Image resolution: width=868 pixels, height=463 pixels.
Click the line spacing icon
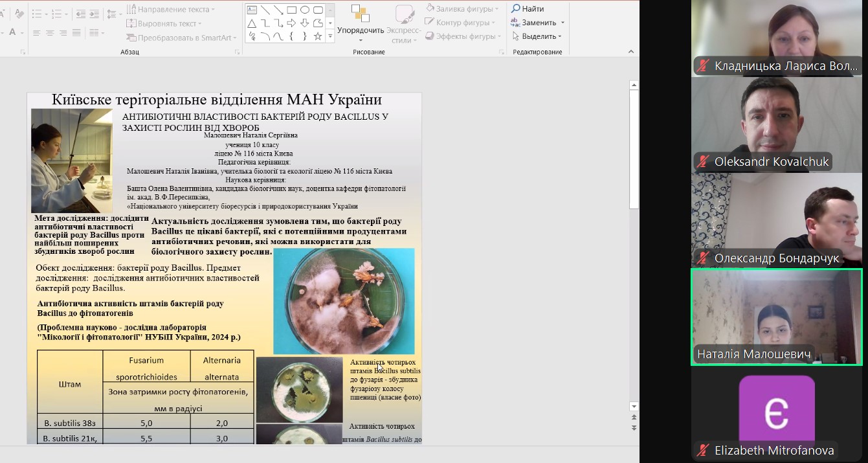click(x=111, y=14)
